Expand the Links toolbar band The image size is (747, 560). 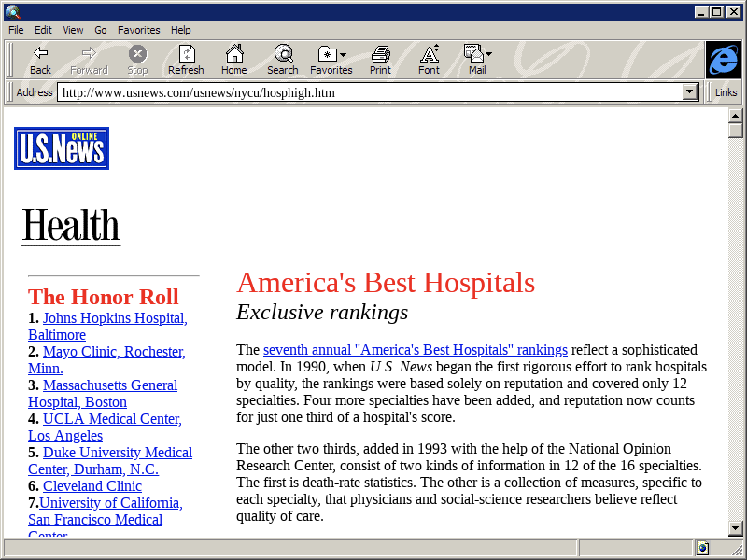[726, 92]
